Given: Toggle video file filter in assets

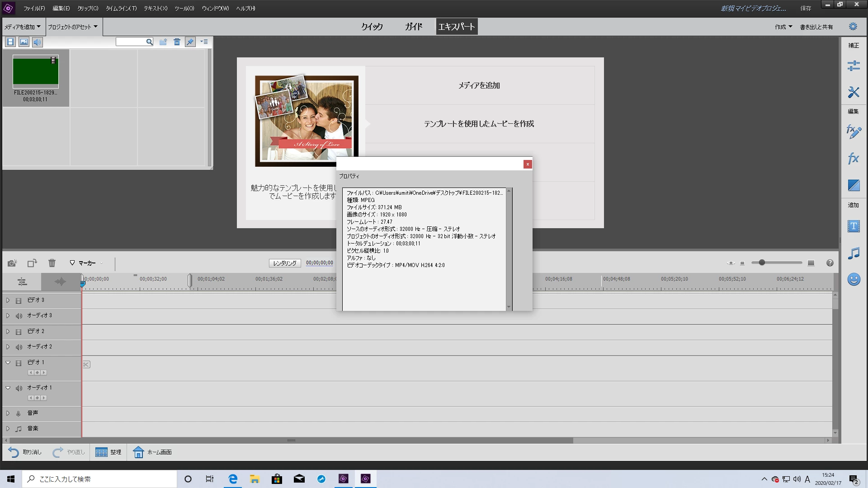Looking at the screenshot, I should pyautogui.click(x=10, y=42).
